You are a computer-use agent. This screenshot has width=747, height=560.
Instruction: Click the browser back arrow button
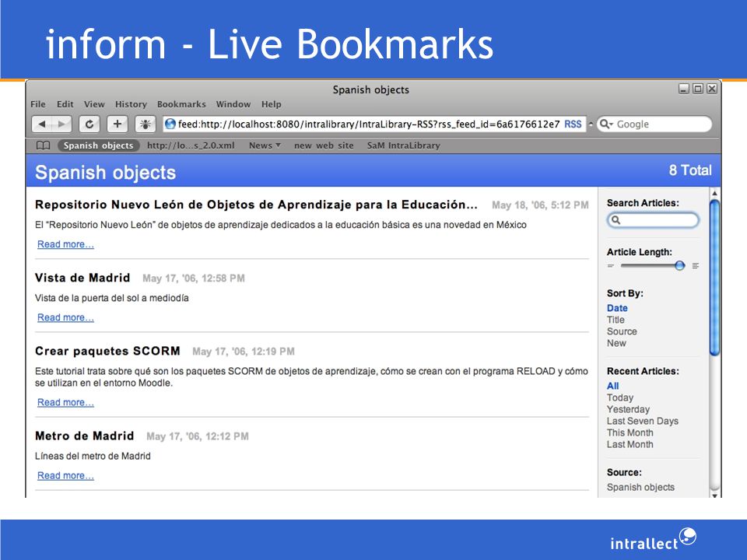42,124
